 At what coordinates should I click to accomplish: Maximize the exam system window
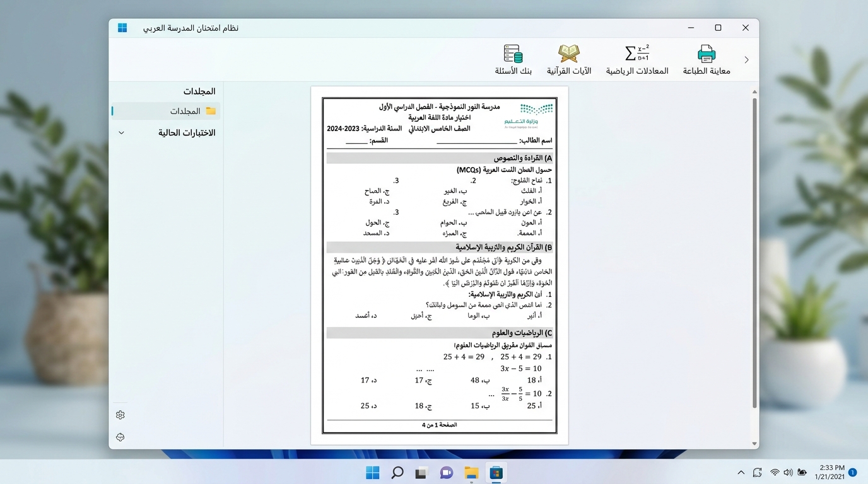718,28
